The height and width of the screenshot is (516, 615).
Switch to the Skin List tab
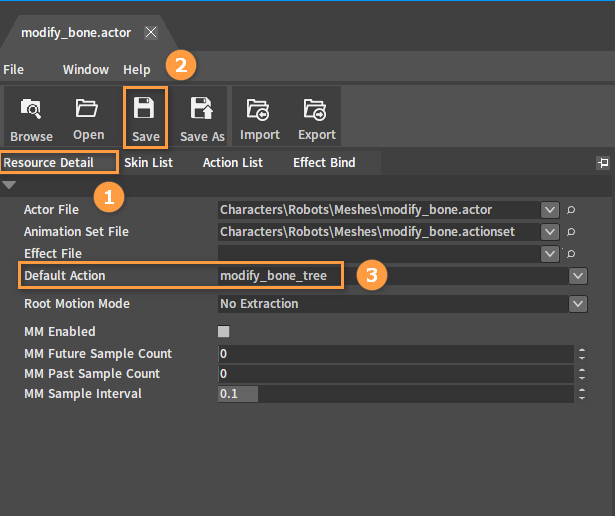[148, 163]
